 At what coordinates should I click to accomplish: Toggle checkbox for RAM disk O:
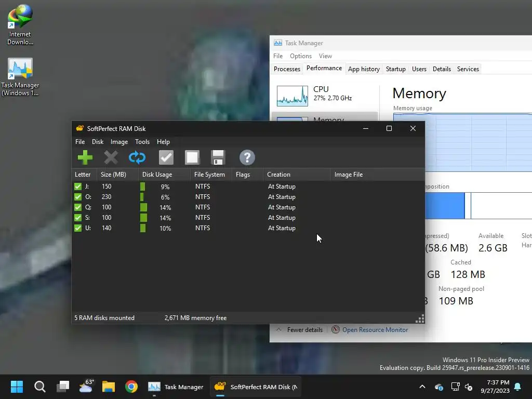pos(78,197)
